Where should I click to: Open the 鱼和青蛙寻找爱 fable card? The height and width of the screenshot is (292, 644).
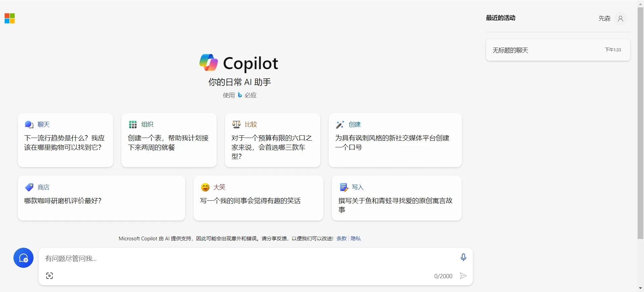396,198
